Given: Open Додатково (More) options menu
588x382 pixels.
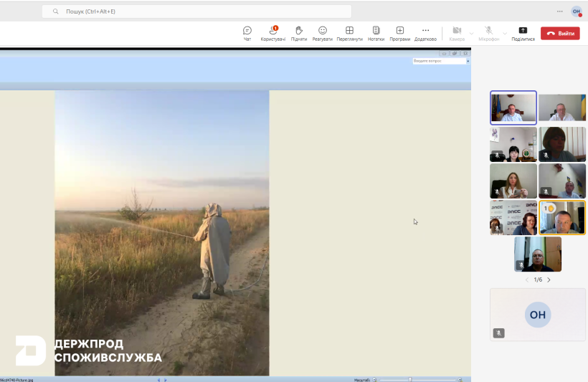Looking at the screenshot, I should (425, 33).
